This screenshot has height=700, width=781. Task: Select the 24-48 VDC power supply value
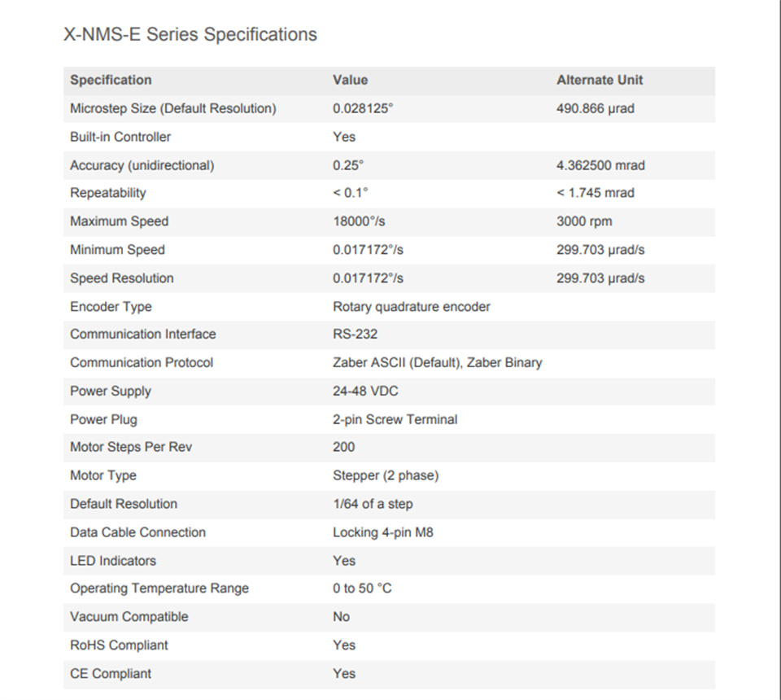[x=365, y=391]
